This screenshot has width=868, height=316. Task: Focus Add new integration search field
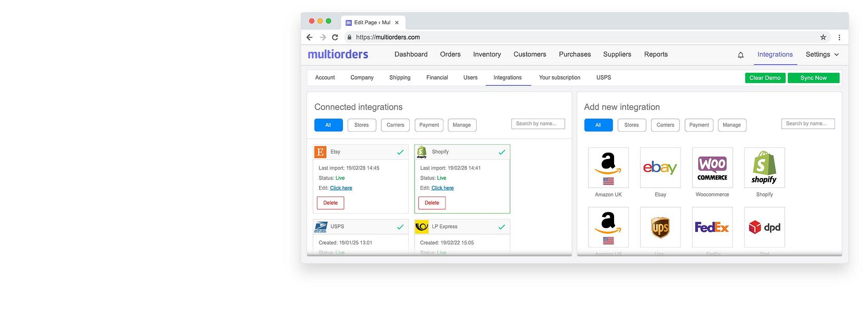808,124
